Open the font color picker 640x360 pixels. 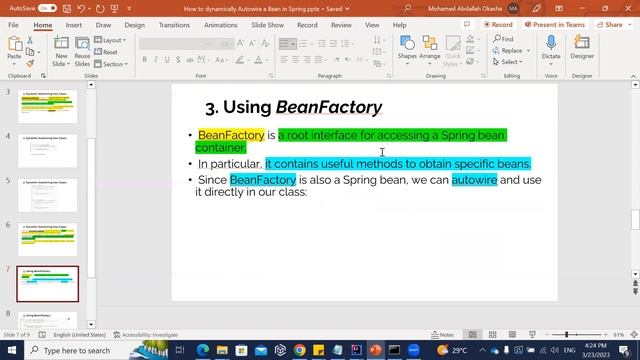click(258, 60)
